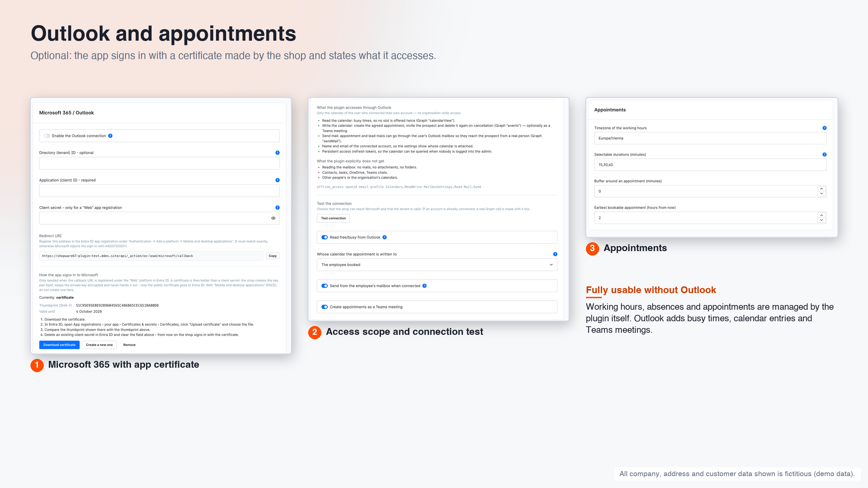Viewport: 868px width, 488px height.
Task: Select the '4 October 2028' valid date
Action: click(89, 312)
